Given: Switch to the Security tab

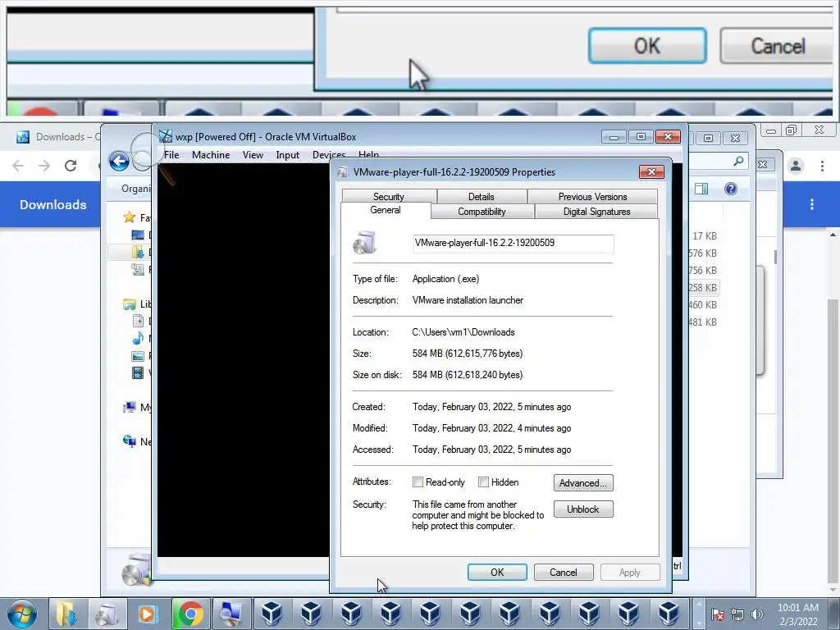Looking at the screenshot, I should tap(388, 197).
